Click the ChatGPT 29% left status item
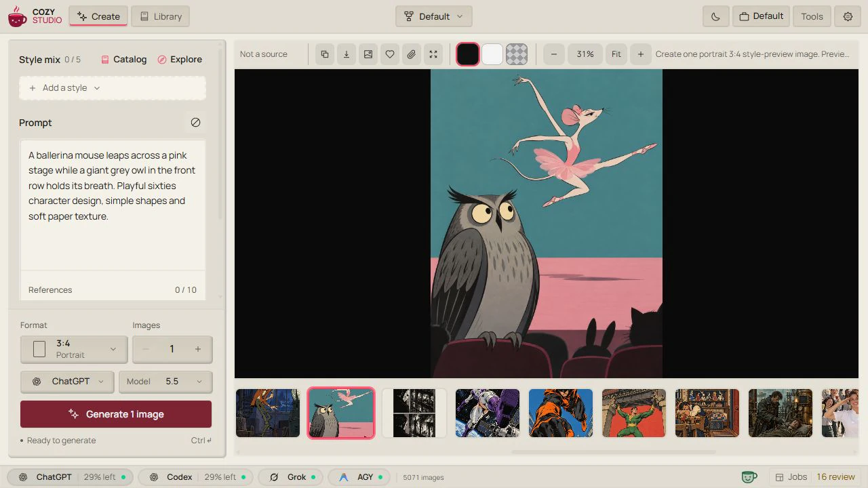Viewport: 868px width, 488px height. (72, 477)
